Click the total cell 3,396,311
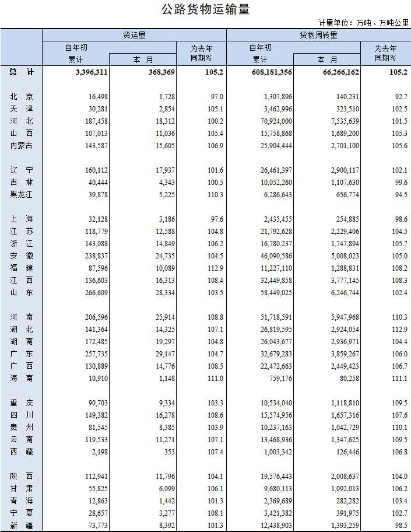Screen dimensions: 411x532 [x=92, y=72]
